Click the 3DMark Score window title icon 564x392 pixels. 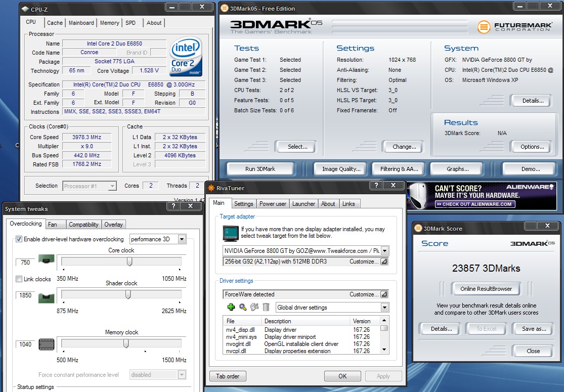click(x=418, y=228)
